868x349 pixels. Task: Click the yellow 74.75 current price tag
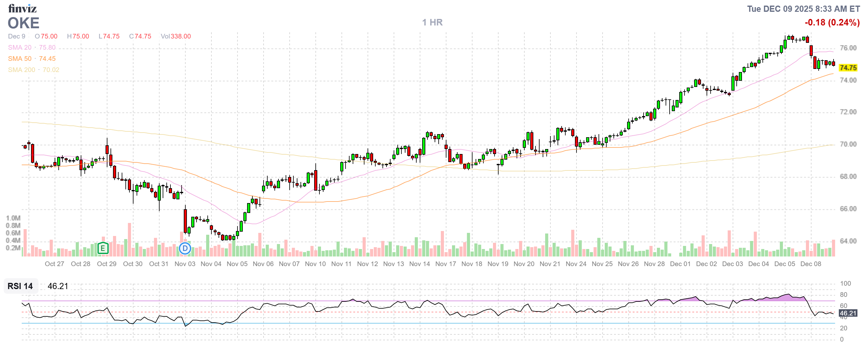(848, 68)
